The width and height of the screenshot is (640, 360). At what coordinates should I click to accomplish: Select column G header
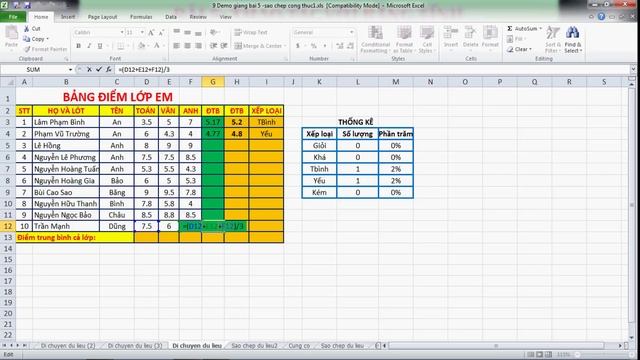click(213, 82)
